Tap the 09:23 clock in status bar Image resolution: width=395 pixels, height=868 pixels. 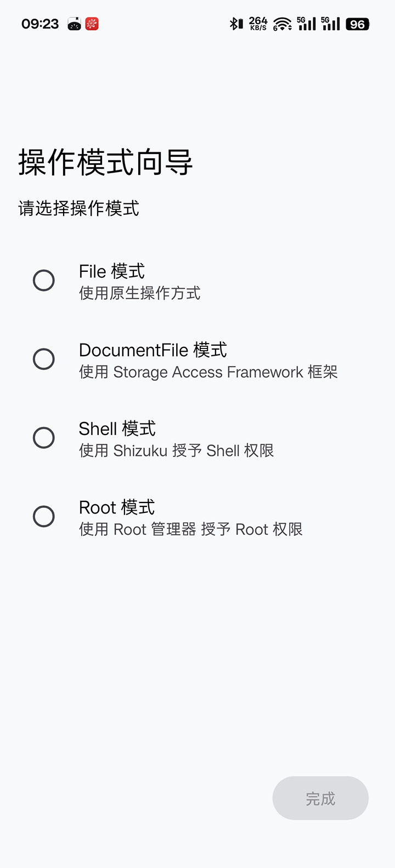click(x=40, y=24)
